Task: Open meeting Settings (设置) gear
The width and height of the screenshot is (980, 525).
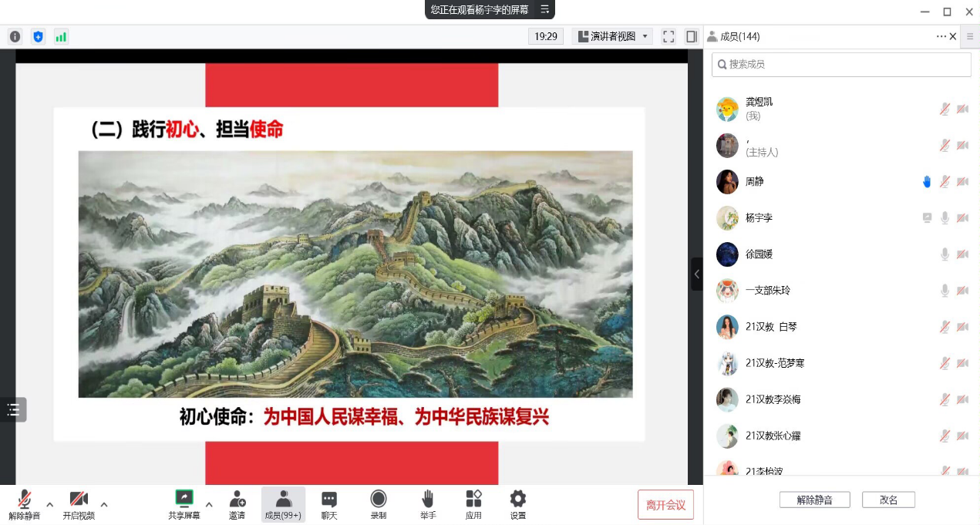Action: coord(518,505)
